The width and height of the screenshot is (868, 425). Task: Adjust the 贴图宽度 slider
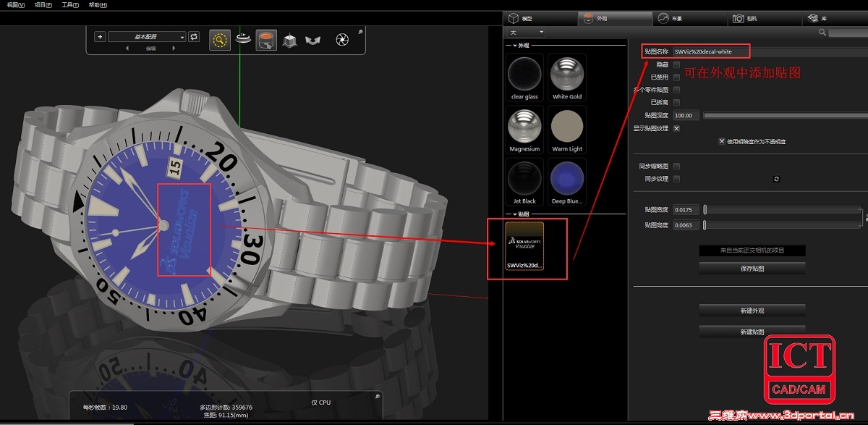click(783, 210)
